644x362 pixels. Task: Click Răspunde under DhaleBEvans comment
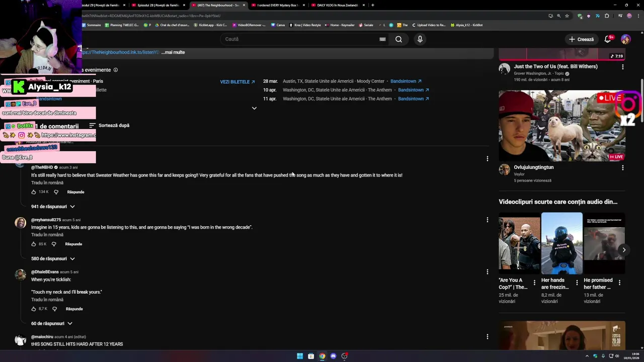[74, 309]
